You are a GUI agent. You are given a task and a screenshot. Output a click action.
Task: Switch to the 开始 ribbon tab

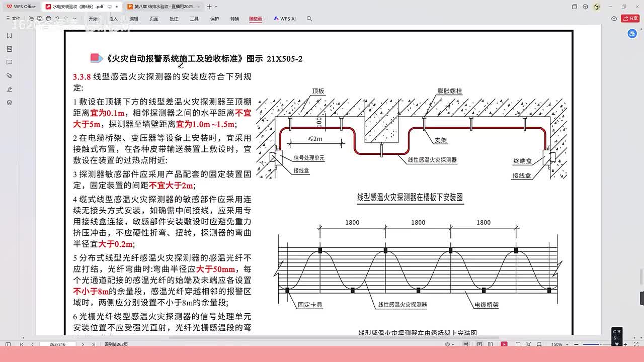click(93, 19)
